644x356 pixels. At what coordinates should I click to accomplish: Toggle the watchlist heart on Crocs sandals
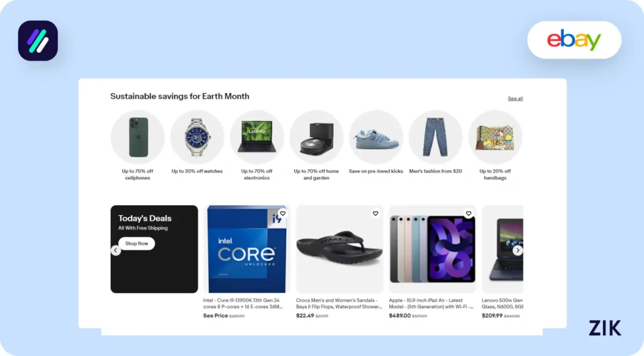pos(375,214)
